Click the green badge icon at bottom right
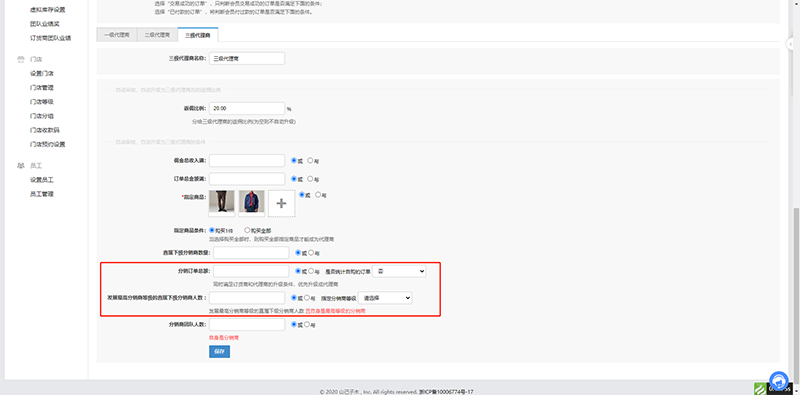This screenshot has height=395, width=800. [x=760, y=389]
